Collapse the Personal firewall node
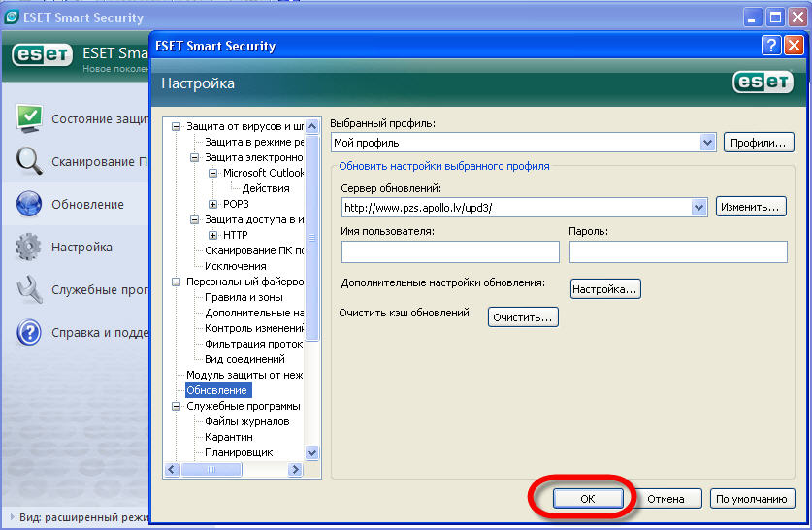The width and height of the screenshot is (812, 530). (176, 282)
